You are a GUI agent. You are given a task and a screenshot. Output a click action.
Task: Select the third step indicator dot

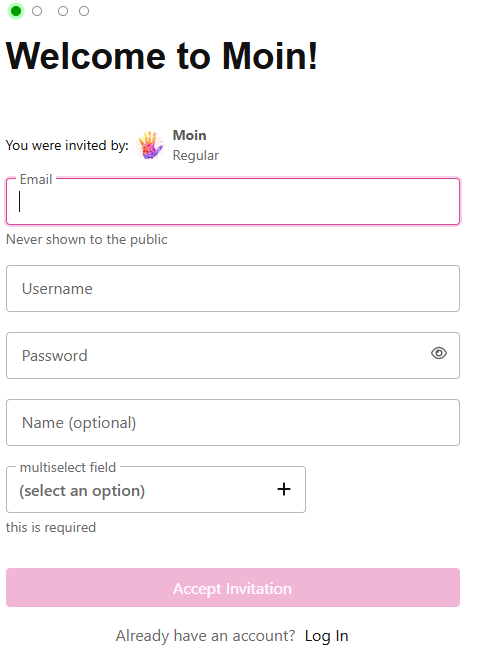pos(63,11)
